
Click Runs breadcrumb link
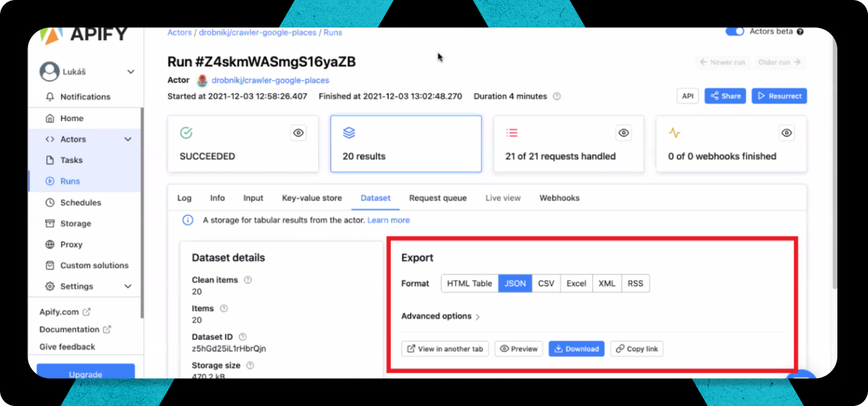(x=333, y=32)
